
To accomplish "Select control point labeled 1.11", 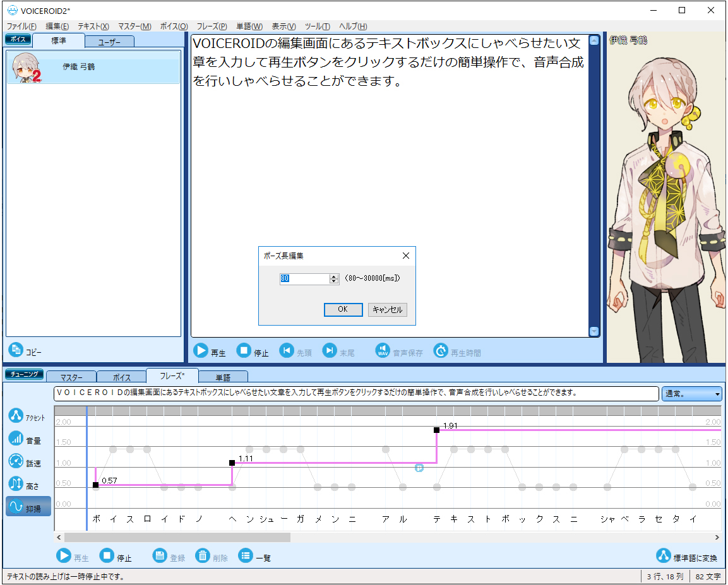I will coord(232,463).
